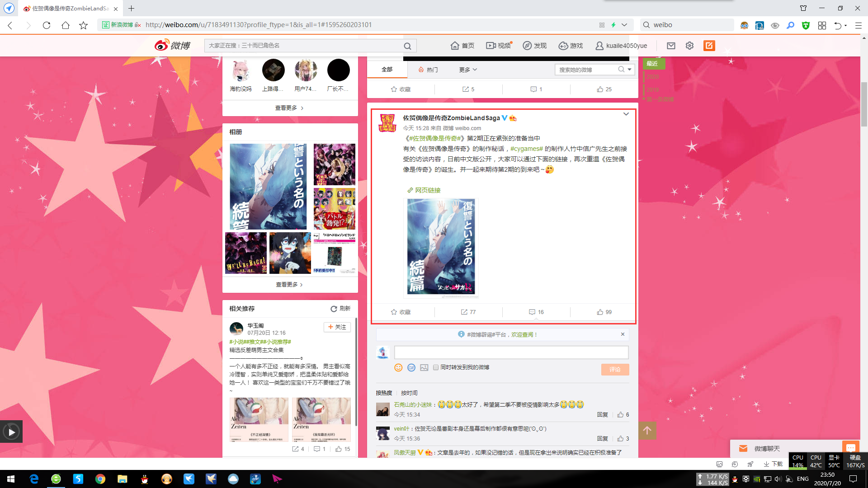The width and height of the screenshot is (868, 488).
Task: Expand the post options chevron on Zombieland Saga post
Action: tap(626, 114)
